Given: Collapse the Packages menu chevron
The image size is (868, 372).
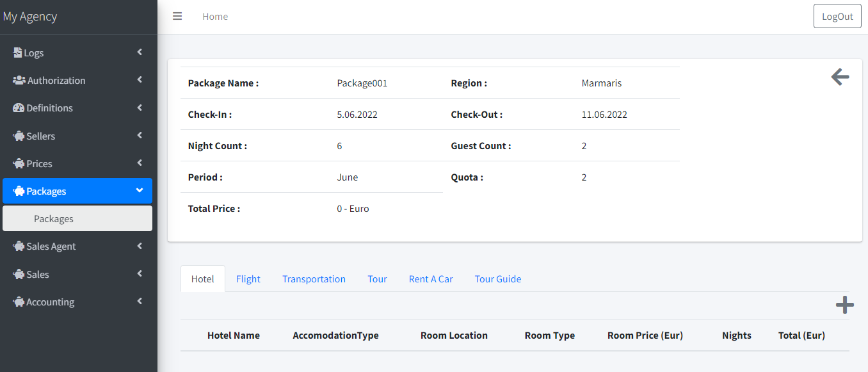Looking at the screenshot, I should pyautogui.click(x=140, y=190).
